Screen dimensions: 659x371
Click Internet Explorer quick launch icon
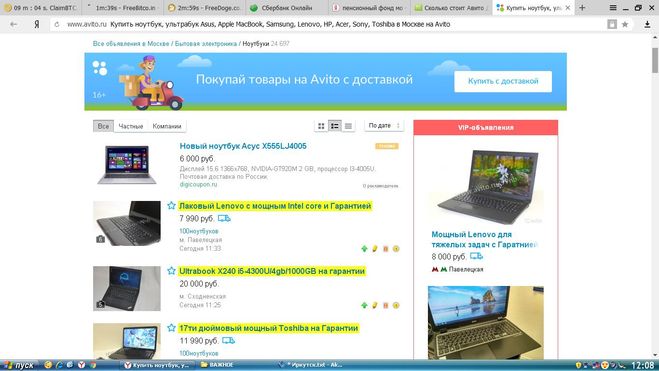tap(59, 365)
